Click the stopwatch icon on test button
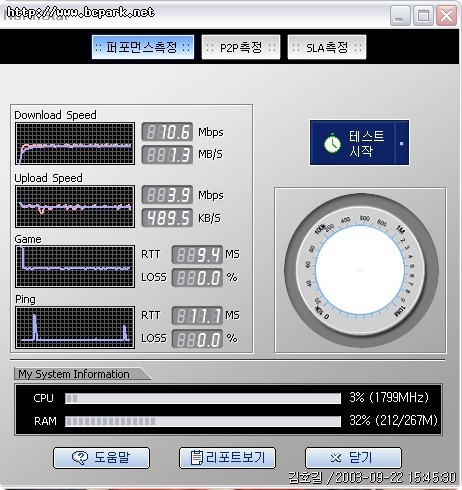Viewport: 462px width, 490px height. pyautogui.click(x=332, y=144)
